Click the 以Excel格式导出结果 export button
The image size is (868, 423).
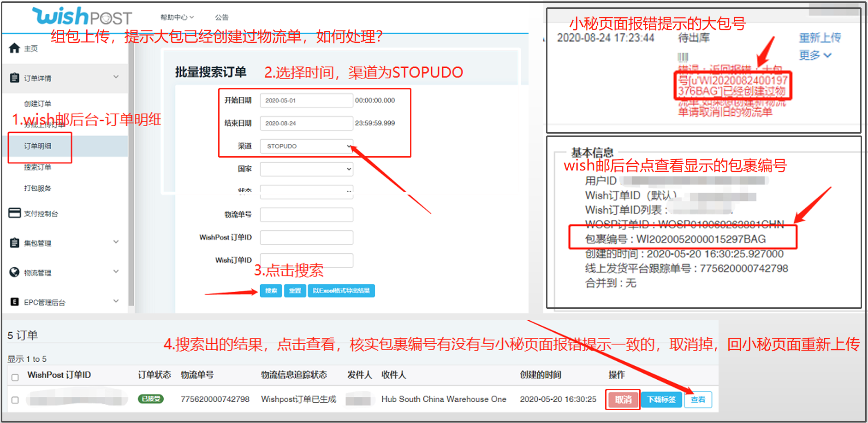tap(341, 291)
